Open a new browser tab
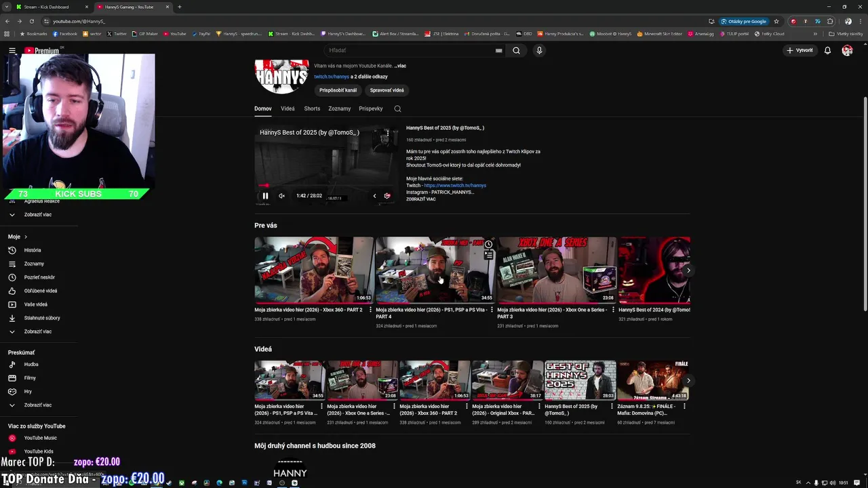 [179, 7]
